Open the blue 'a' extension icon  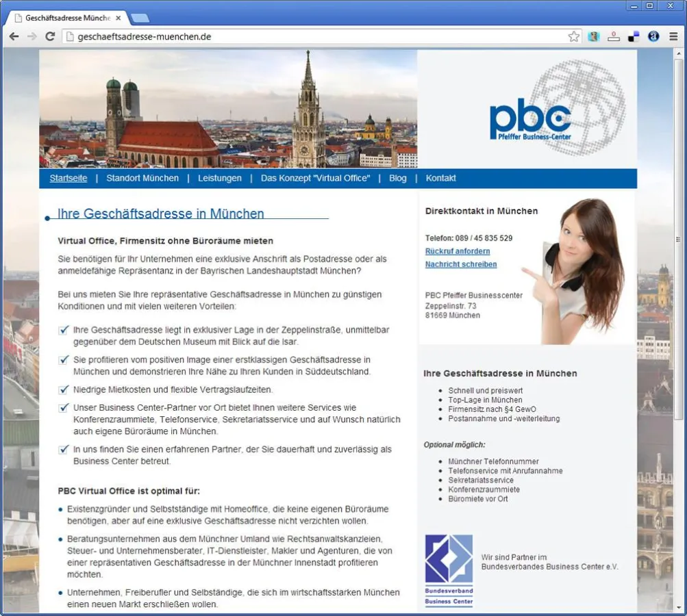[651, 36]
